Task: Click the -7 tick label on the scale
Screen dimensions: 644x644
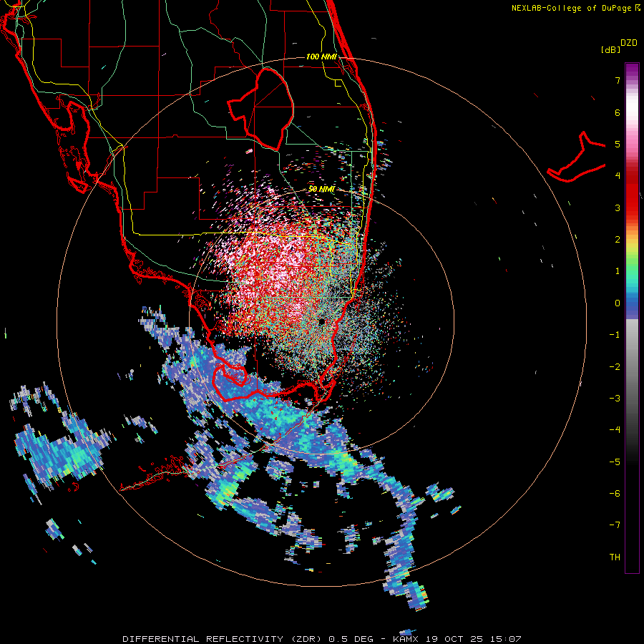Action: pos(615,525)
